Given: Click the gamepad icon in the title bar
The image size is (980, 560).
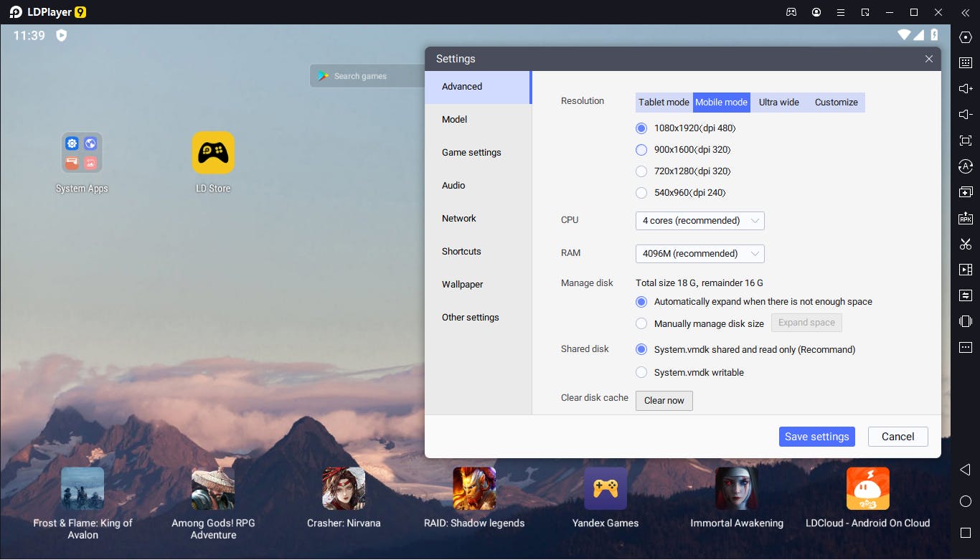Looking at the screenshot, I should click(x=791, y=12).
